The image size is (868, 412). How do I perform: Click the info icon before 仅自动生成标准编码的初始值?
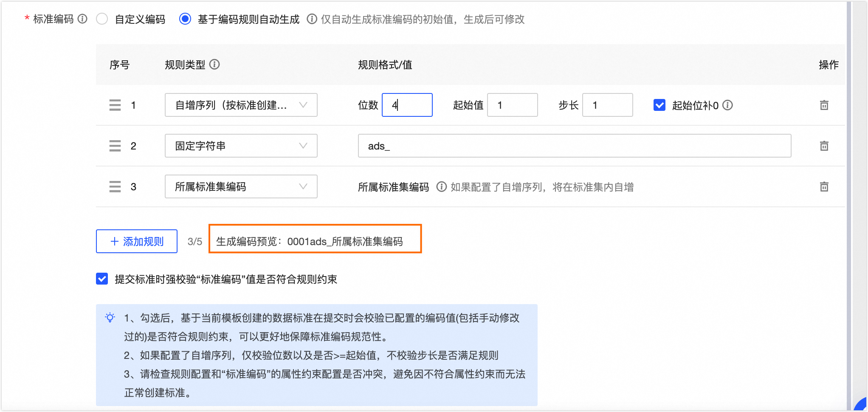tap(312, 19)
